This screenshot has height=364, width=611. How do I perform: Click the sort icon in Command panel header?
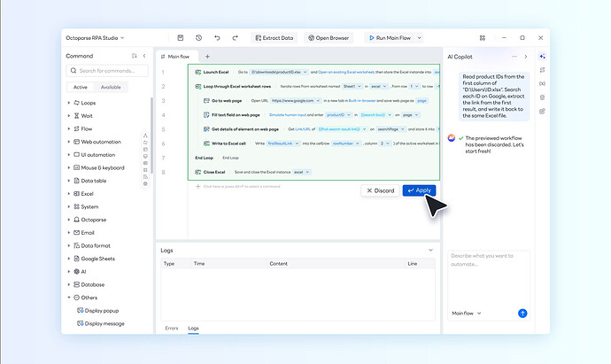[x=134, y=56]
